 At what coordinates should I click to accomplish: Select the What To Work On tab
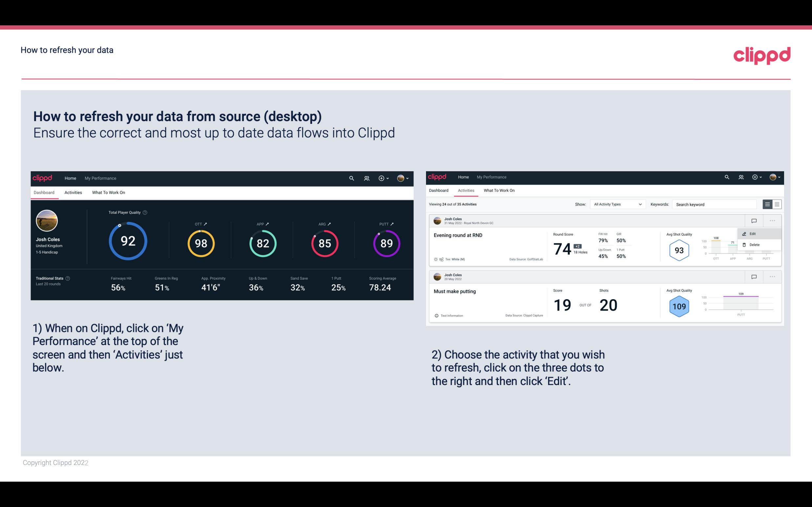(x=108, y=192)
